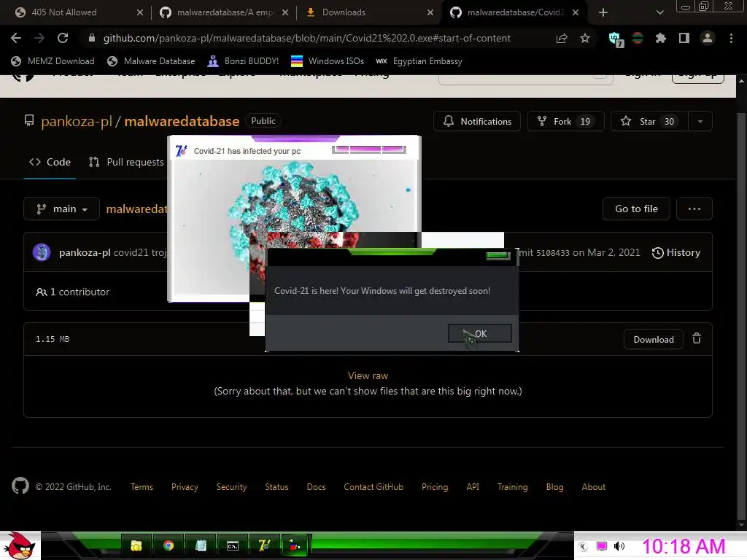The image size is (747, 560).
Task: Open the Privacy footer link
Action: point(185,486)
